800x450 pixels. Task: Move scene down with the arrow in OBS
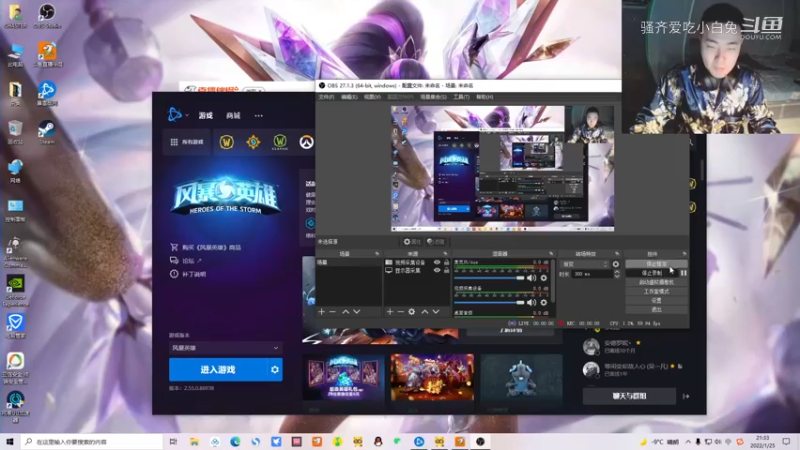point(357,311)
